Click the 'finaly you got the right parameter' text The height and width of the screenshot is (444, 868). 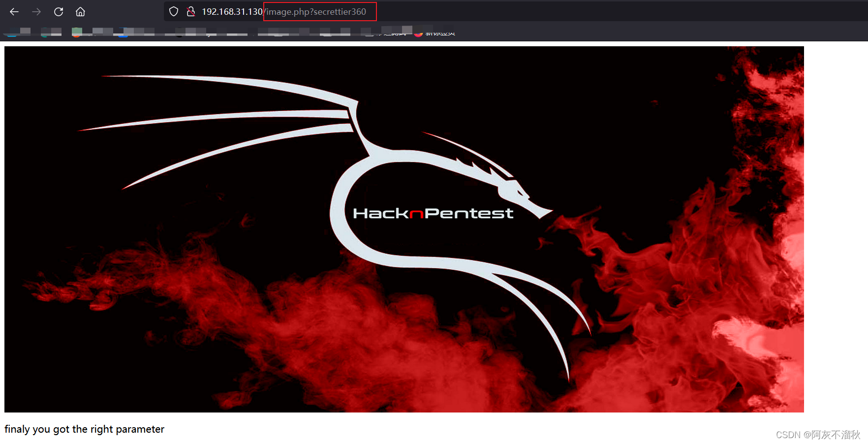pyautogui.click(x=84, y=429)
